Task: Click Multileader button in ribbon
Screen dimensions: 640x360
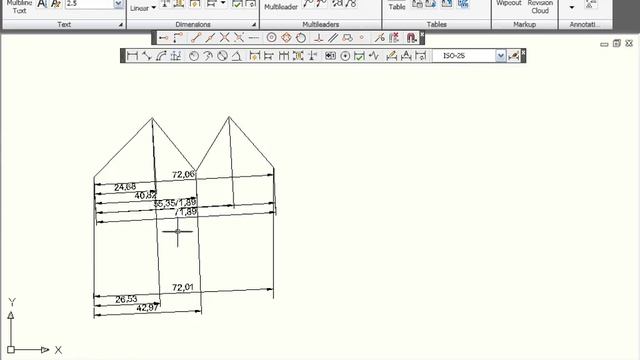Action: coord(281,7)
